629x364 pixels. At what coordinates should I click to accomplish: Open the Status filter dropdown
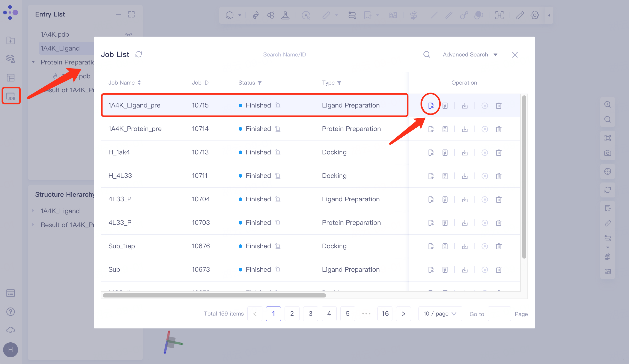260,83
